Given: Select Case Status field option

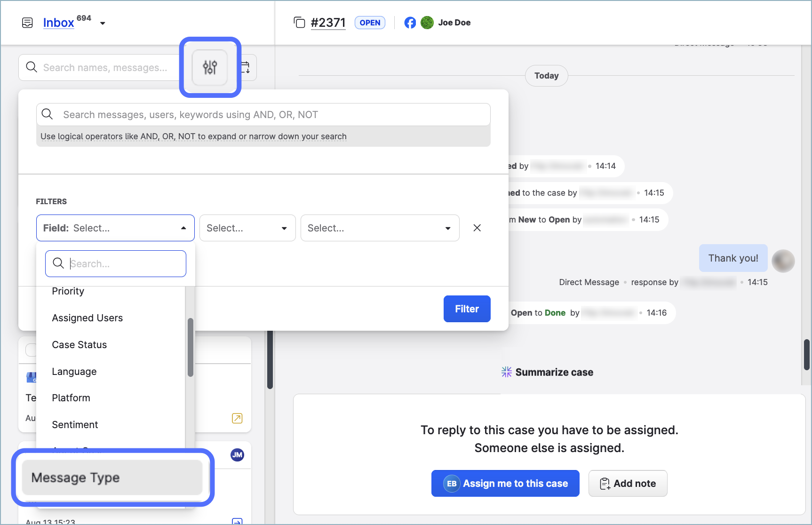Looking at the screenshot, I should (x=80, y=345).
